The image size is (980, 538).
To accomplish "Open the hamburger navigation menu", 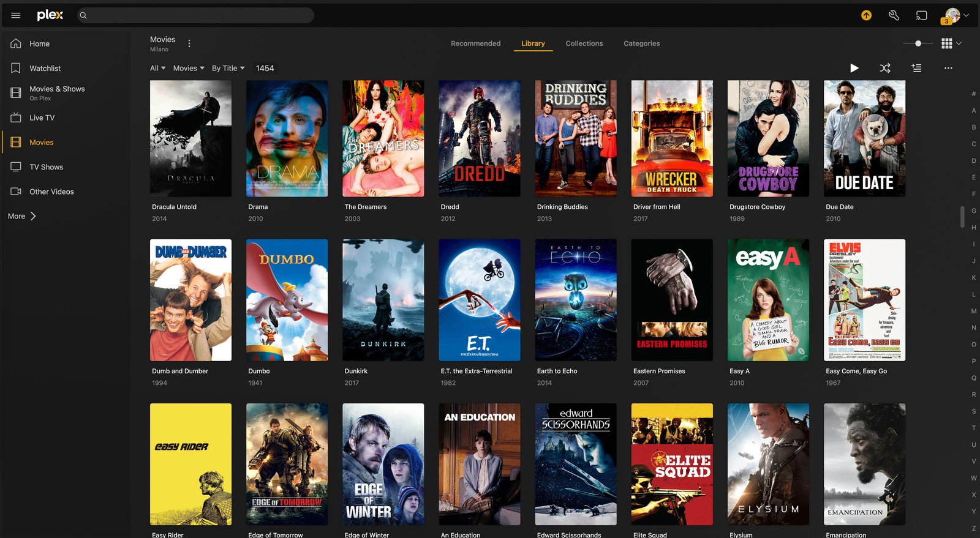I will [x=16, y=15].
